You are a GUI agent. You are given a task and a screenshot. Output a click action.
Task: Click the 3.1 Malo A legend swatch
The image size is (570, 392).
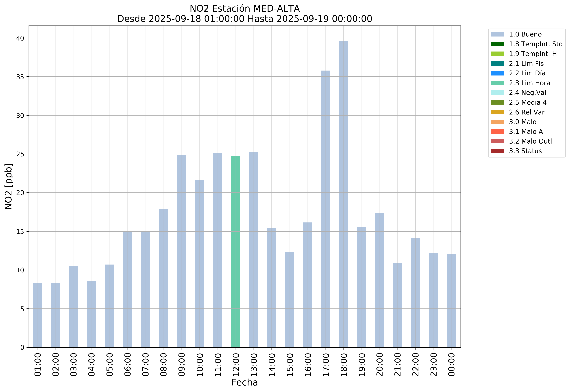coord(497,132)
